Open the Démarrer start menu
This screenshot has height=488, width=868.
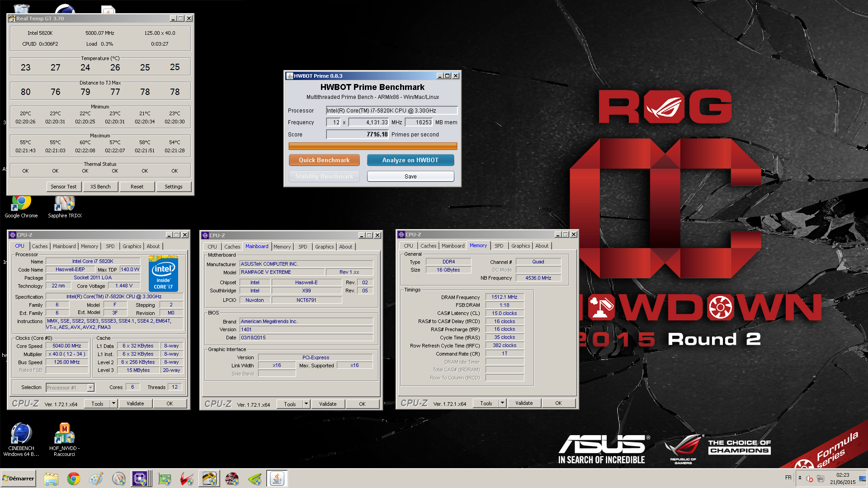(x=18, y=479)
